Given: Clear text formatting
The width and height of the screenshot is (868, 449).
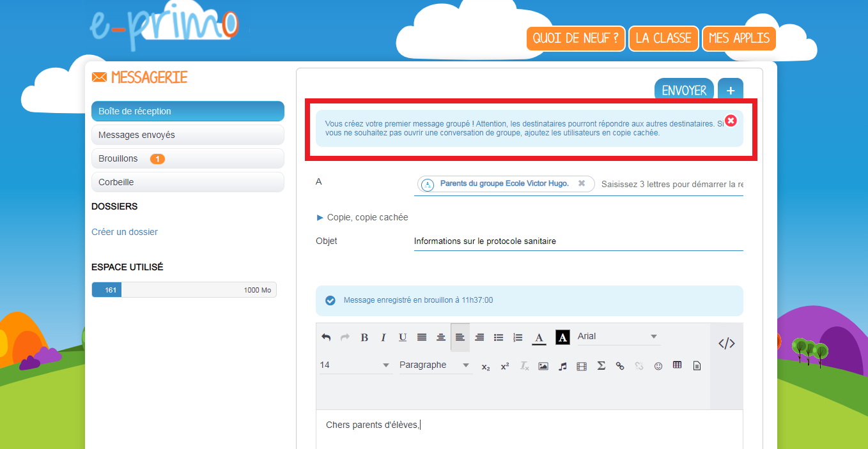Looking at the screenshot, I should (524, 367).
